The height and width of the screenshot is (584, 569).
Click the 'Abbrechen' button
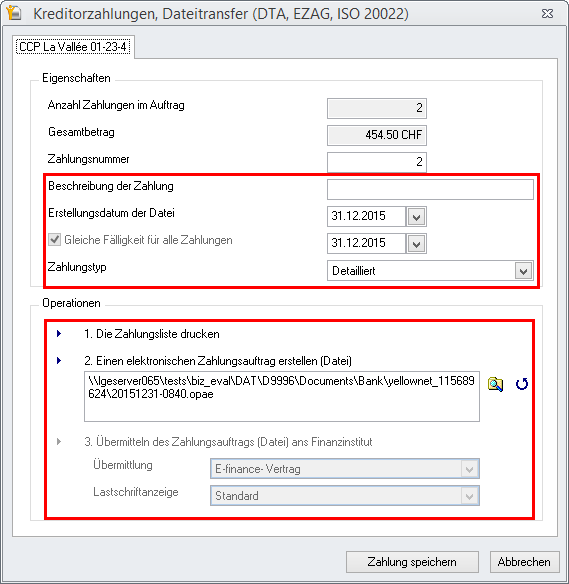coord(524,562)
